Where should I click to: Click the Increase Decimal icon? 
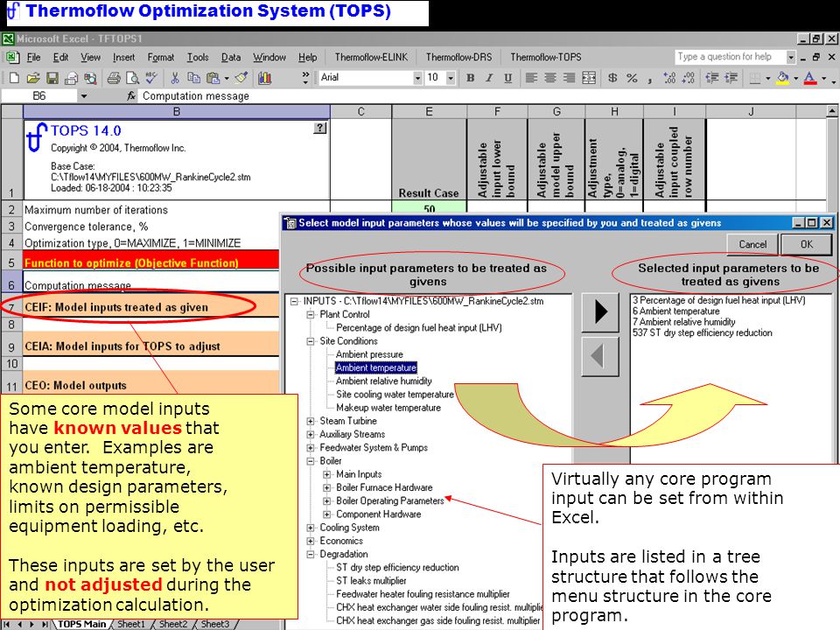[x=669, y=78]
